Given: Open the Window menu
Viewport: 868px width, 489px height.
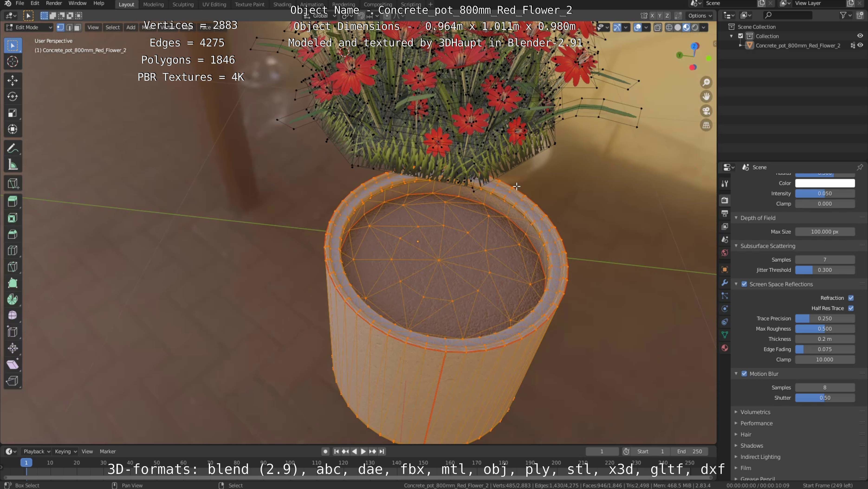Looking at the screenshot, I should pyautogui.click(x=77, y=3).
